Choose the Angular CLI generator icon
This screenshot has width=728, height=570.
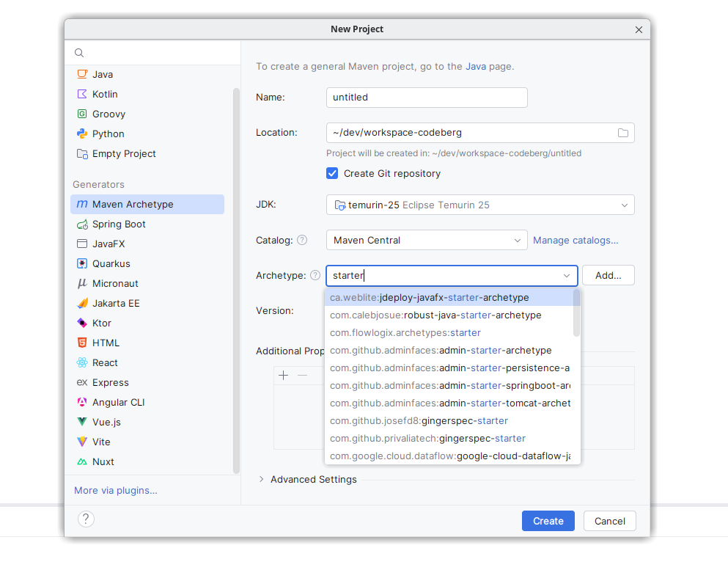pos(82,403)
